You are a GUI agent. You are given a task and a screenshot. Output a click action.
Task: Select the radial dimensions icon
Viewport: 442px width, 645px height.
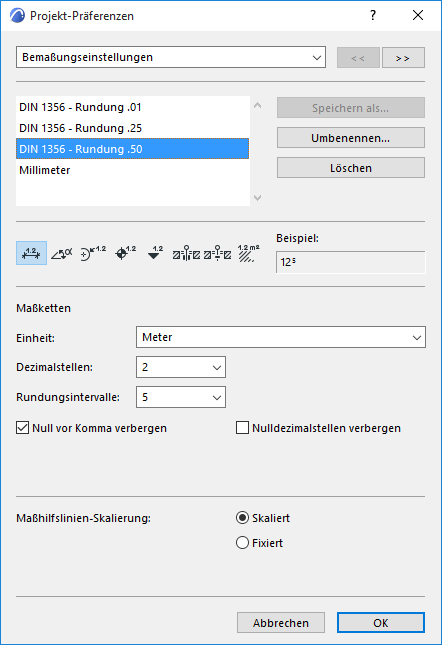(x=93, y=253)
